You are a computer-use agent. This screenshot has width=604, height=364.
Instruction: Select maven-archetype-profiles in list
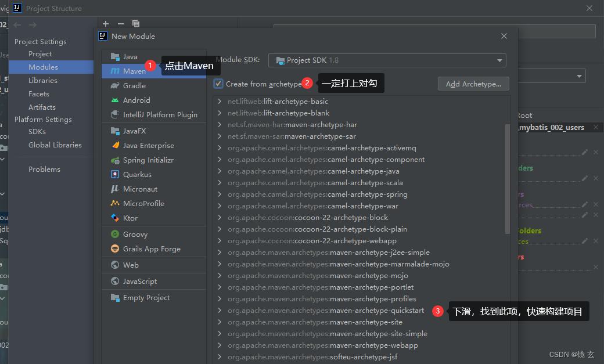click(322, 298)
